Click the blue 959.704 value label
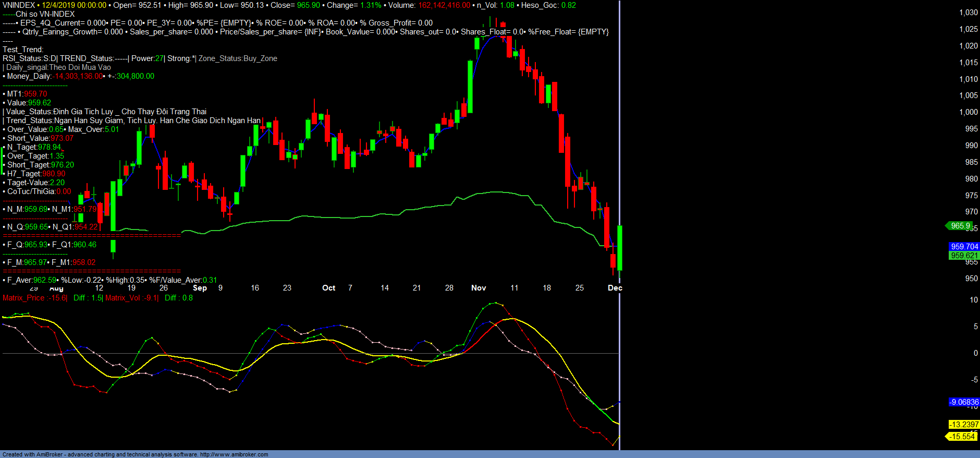The width and height of the screenshot is (980, 458). [x=964, y=246]
